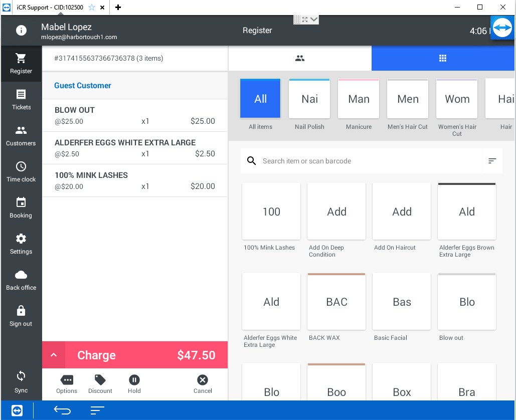The height and width of the screenshot is (420, 516).
Task: Put the ticket on Hold
Action: click(x=134, y=384)
